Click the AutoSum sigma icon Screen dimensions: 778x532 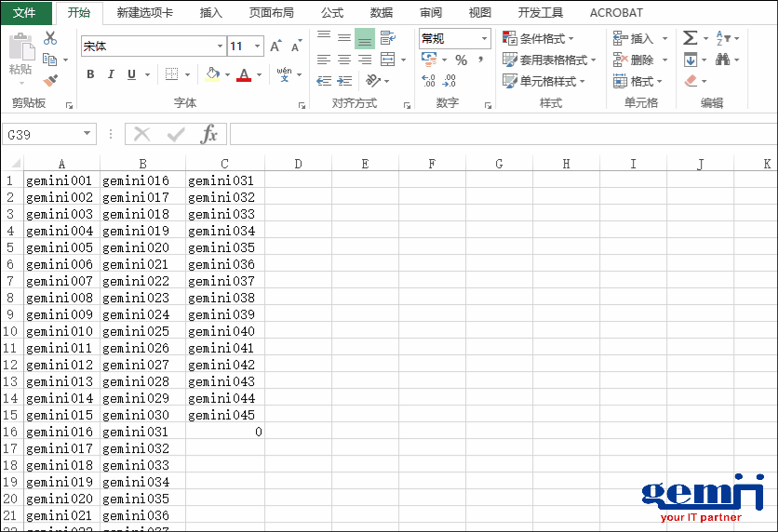coord(691,38)
